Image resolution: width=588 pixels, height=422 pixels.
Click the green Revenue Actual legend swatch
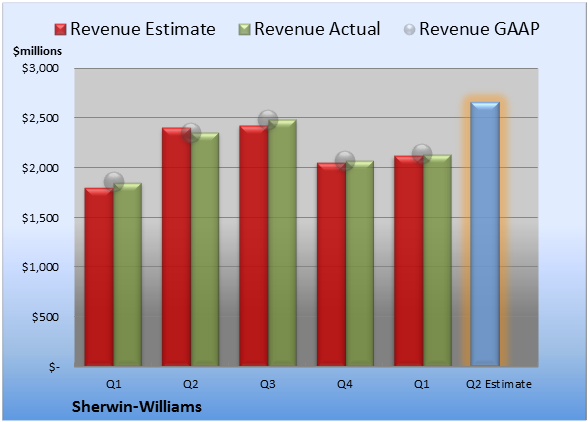tap(244, 29)
